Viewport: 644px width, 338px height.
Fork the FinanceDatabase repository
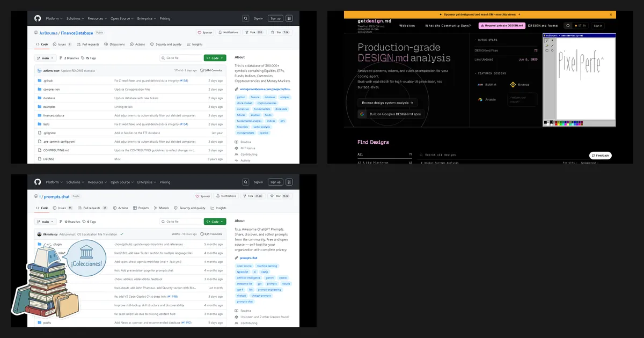pos(253,32)
